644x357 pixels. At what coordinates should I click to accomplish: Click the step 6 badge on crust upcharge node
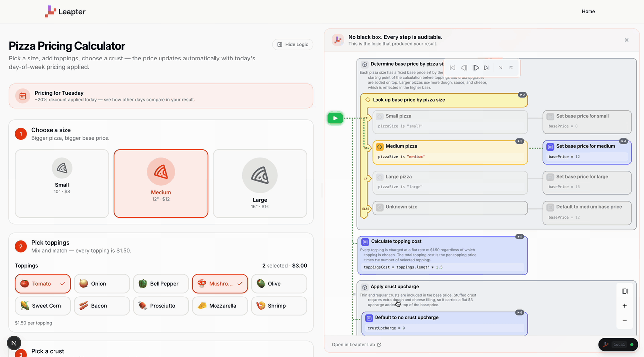[x=519, y=313]
